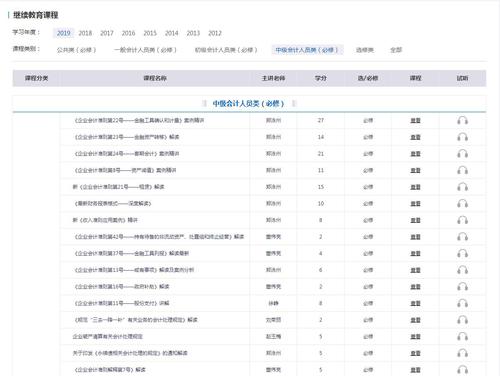This screenshot has height=376, width=500.
Task: Click course title 第11号——股份支付 讲解
Action: tap(122, 303)
